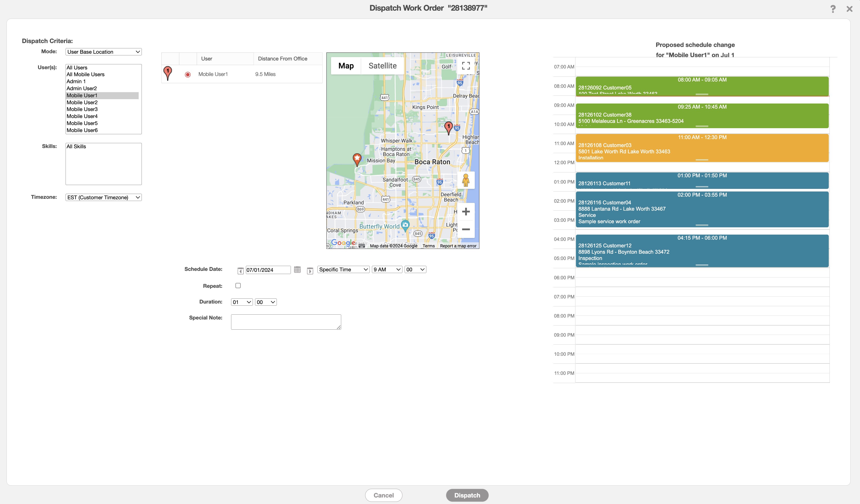Open the Mode dropdown
The image size is (860, 504).
(103, 52)
